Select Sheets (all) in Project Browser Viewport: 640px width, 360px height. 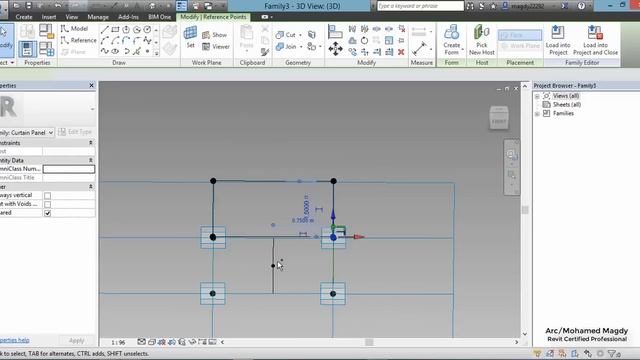(567, 105)
